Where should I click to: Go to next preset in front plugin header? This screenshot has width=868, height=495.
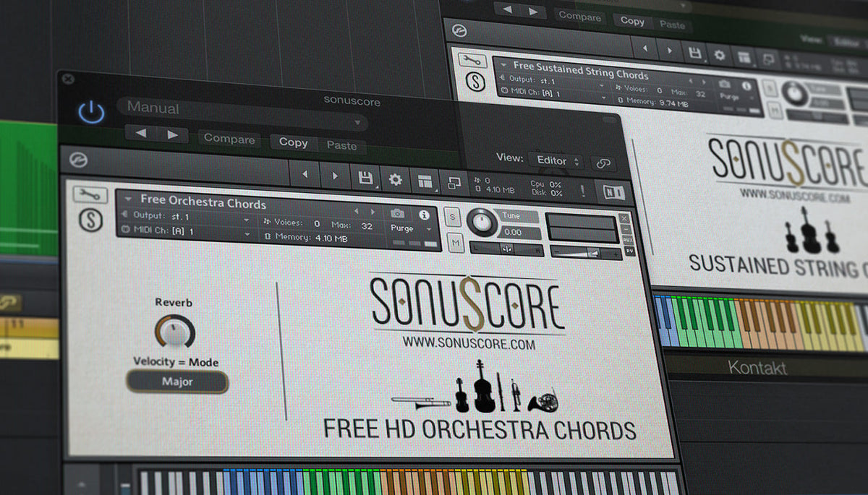[172, 135]
